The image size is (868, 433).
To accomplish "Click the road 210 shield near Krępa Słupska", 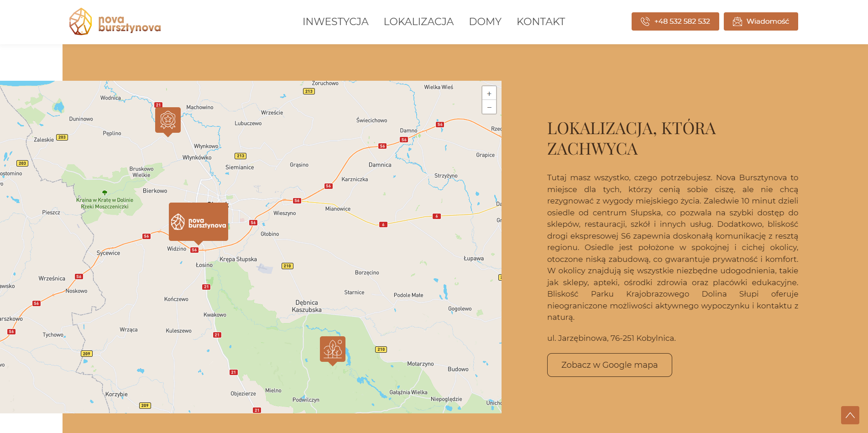I will click(x=287, y=266).
